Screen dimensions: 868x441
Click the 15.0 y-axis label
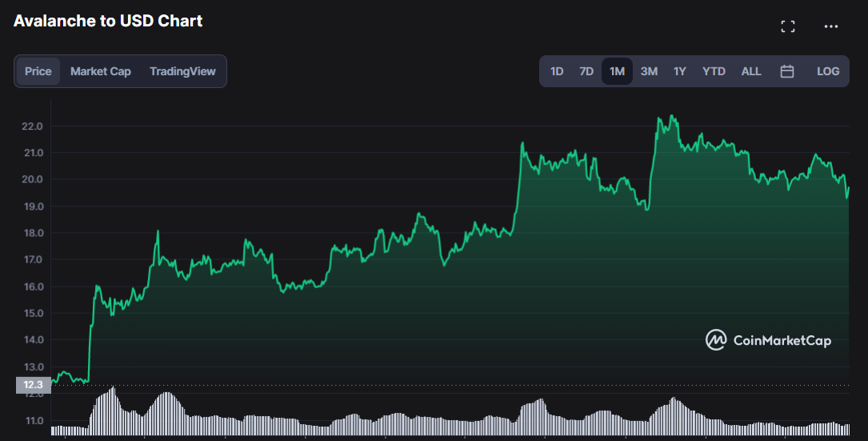(32, 313)
